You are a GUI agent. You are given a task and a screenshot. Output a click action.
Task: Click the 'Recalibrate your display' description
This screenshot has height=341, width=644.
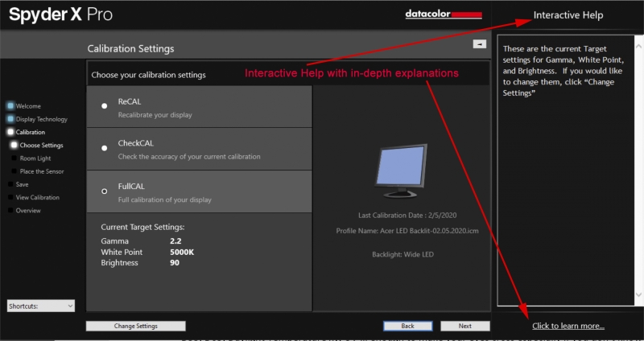tap(155, 115)
